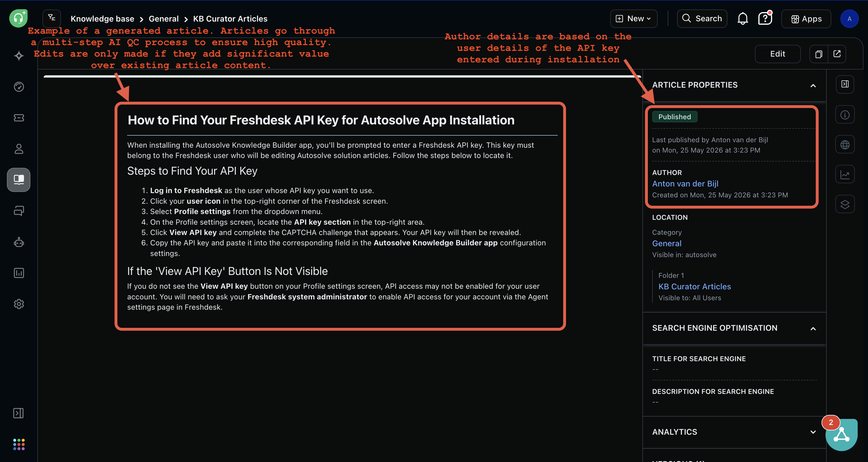Go to Knowledge base breadcrumb
Screen dimensions: 868x462
click(x=102, y=19)
